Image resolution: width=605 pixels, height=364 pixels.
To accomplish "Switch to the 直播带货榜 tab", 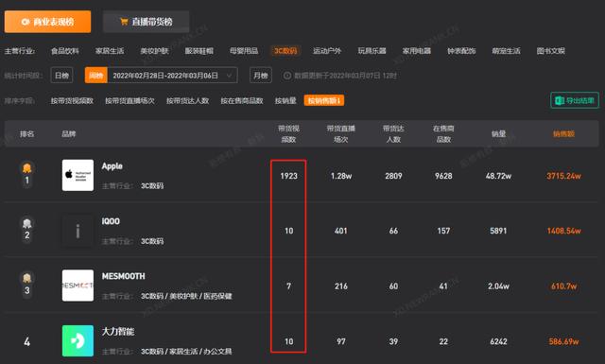I will tap(146, 22).
